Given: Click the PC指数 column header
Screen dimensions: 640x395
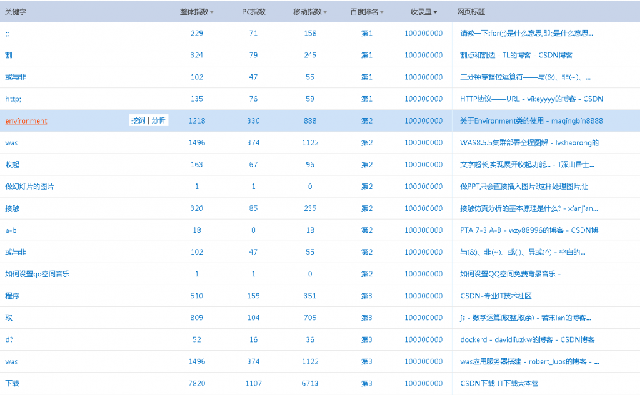Looking at the screenshot, I should pyautogui.click(x=253, y=12).
